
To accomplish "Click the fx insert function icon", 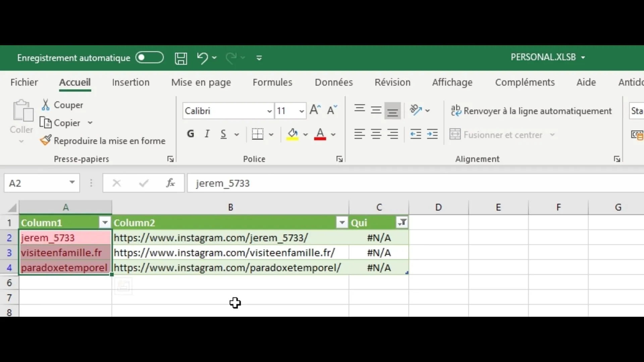I will click(170, 183).
